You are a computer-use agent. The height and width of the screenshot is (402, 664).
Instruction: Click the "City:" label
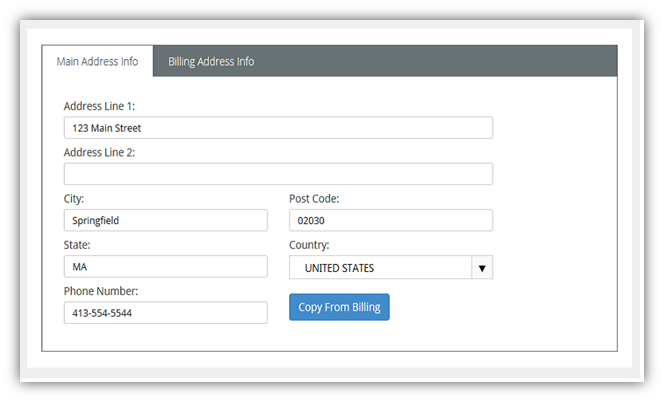coord(74,199)
